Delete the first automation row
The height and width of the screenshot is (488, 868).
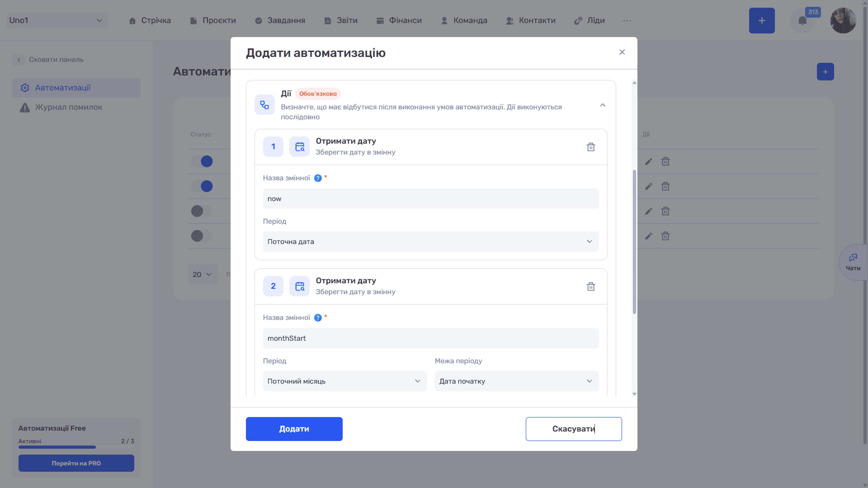pyautogui.click(x=665, y=162)
